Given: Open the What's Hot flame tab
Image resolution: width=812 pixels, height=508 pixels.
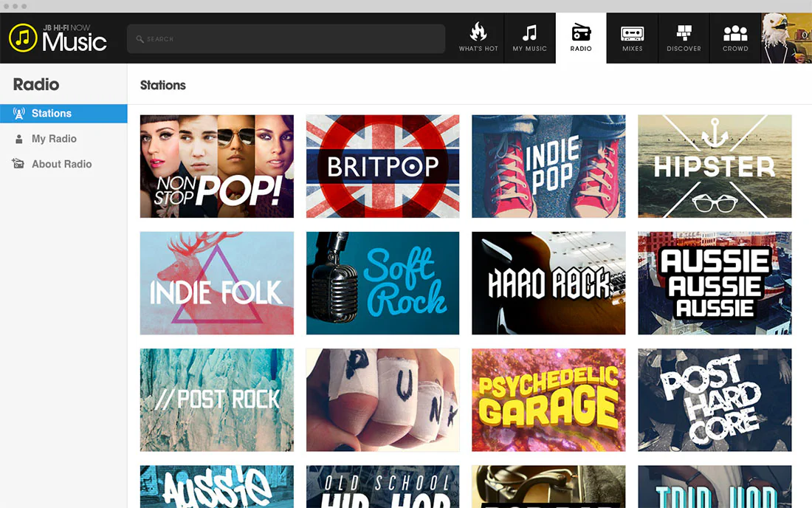Looking at the screenshot, I should click(478, 38).
